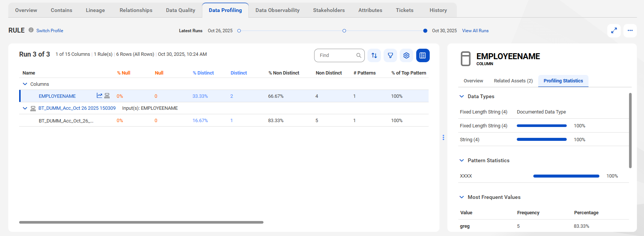The image size is (644, 236).
Task: Click the EMPLOYEENAME column asset icon
Action: 466,59
